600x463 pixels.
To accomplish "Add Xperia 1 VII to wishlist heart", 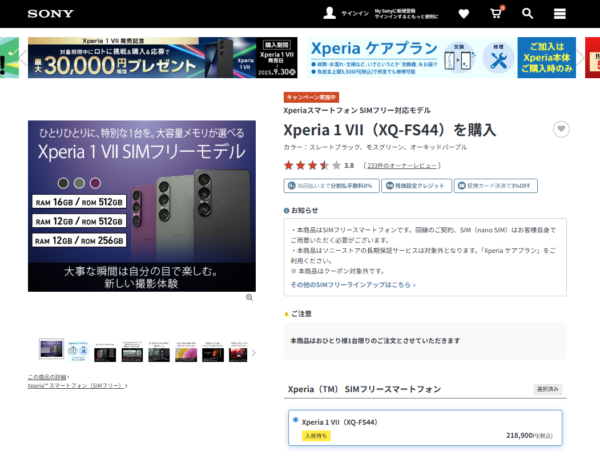I will pyautogui.click(x=561, y=129).
